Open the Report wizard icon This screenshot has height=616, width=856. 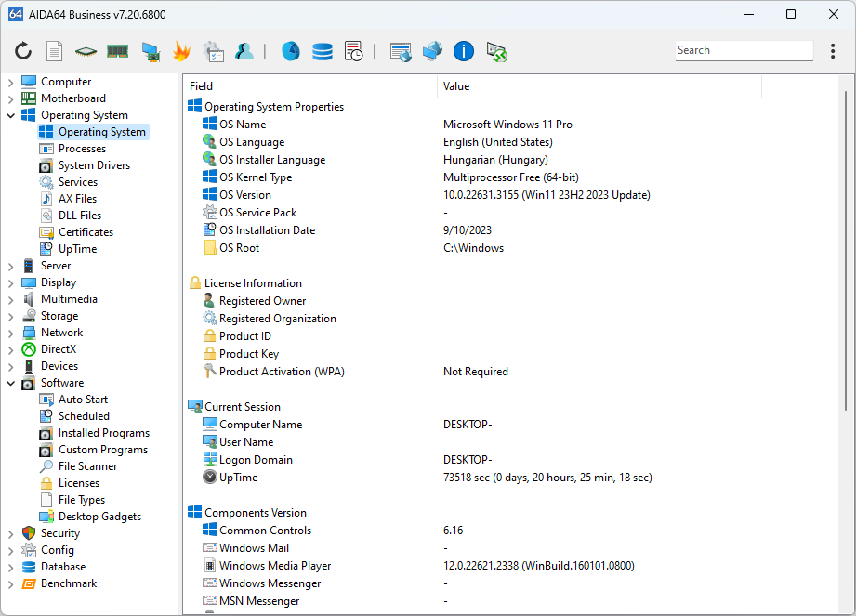(53, 51)
